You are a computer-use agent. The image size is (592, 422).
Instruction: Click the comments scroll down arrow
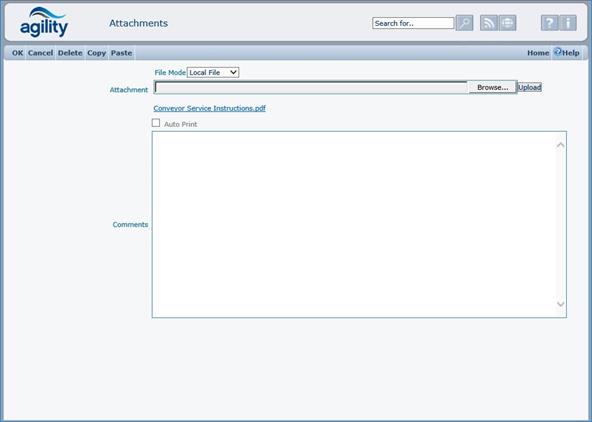click(x=561, y=304)
